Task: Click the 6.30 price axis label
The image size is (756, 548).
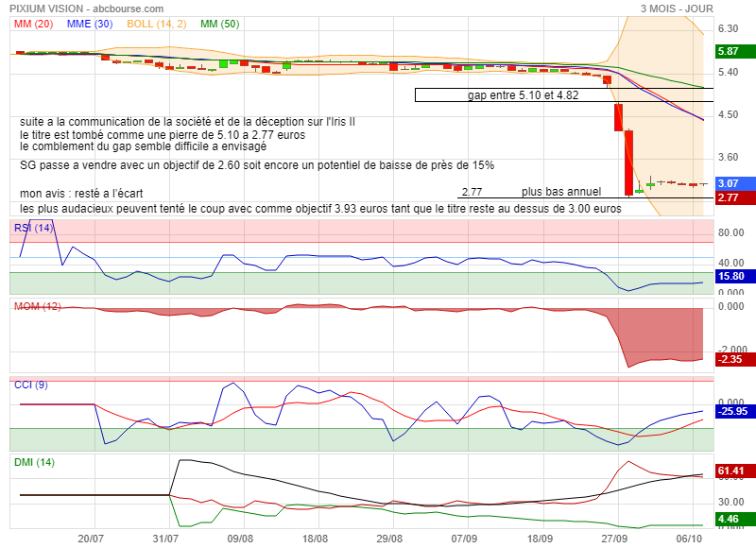Action: click(x=728, y=29)
